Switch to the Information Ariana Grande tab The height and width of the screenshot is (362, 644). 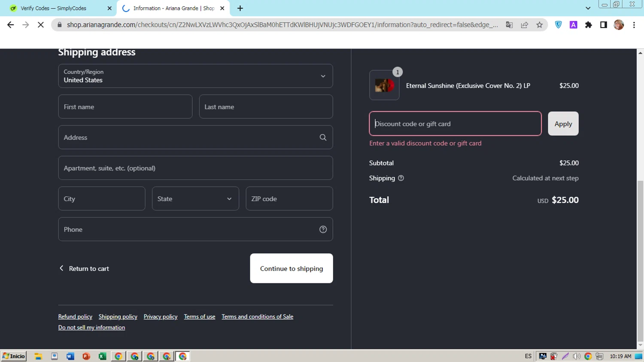[173, 8]
